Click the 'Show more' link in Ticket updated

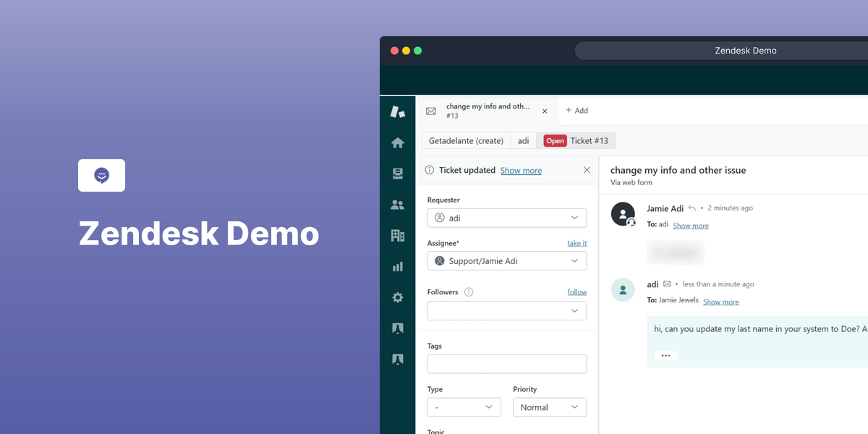(521, 171)
